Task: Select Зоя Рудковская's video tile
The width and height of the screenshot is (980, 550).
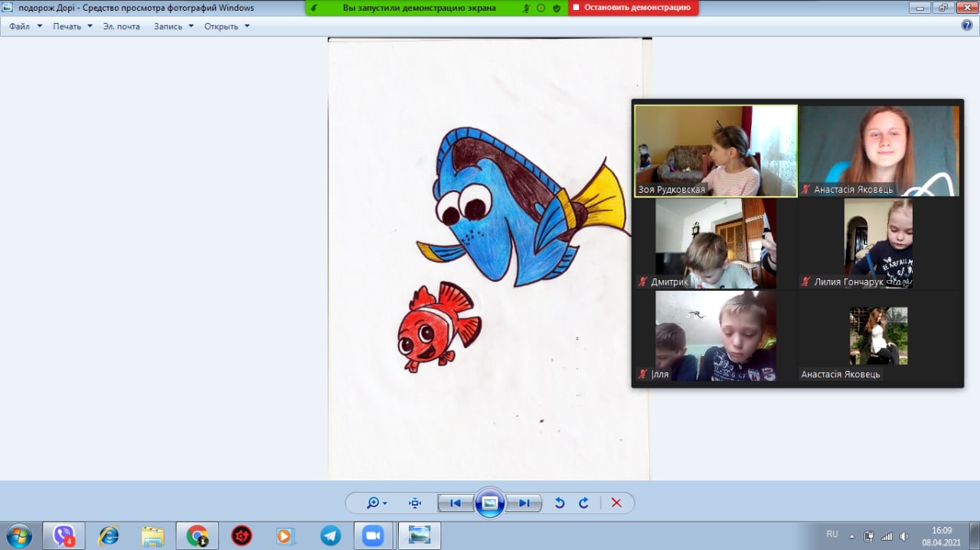Action: pyautogui.click(x=716, y=151)
